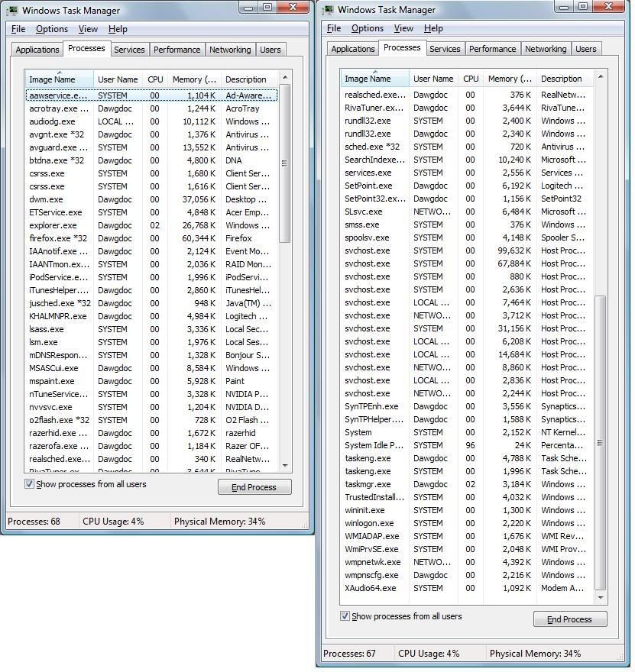Select RivaTuner.exe row in right window
Viewport: 635px width, 672px height.
[468, 108]
